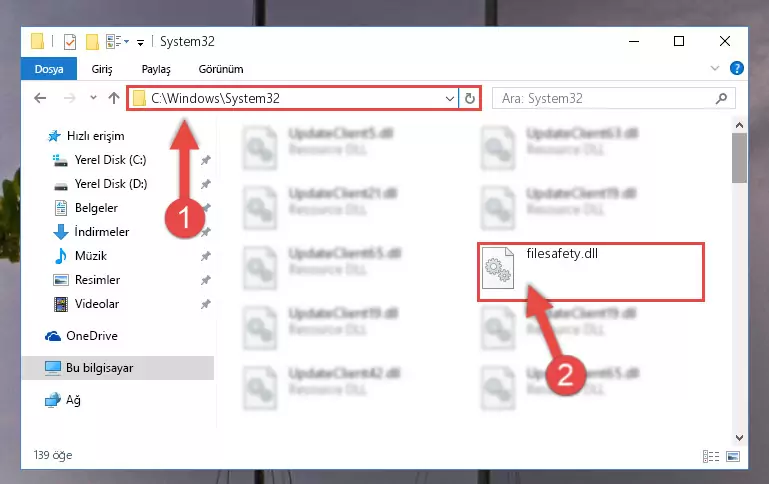Switch to the Görünüm tab
The image size is (769, 484).
click(221, 69)
